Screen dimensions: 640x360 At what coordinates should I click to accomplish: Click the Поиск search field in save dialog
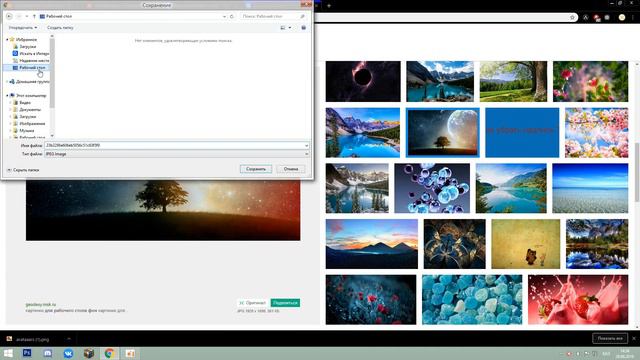click(x=273, y=16)
